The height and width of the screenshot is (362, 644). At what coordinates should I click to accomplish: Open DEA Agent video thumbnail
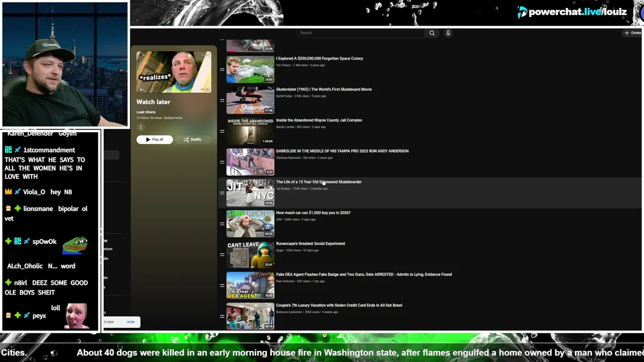pos(250,286)
